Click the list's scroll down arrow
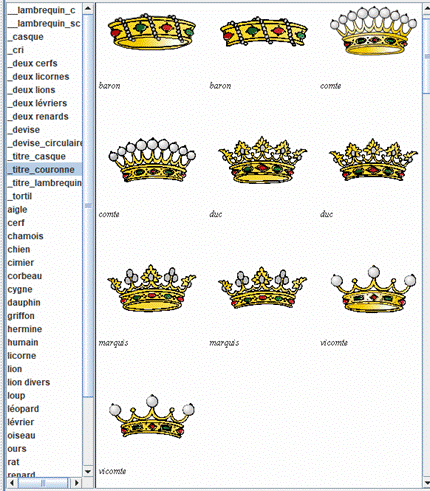430x491 pixels. point(88,472)
